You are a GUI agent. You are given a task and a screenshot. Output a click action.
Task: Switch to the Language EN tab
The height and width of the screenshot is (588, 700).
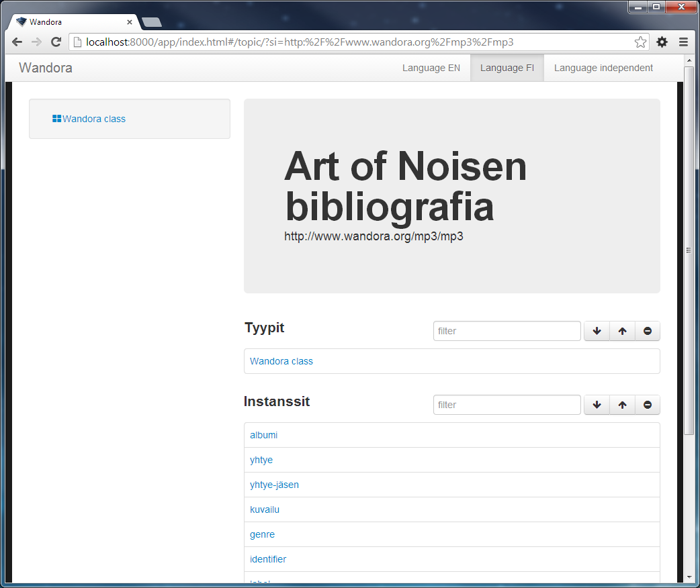(x=431, y=68)
